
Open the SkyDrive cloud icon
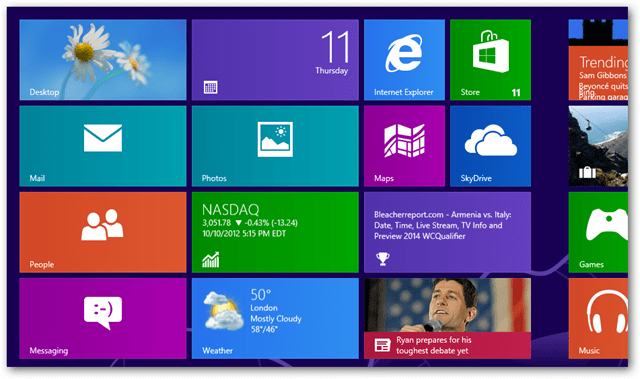click(x=491, y=140)
